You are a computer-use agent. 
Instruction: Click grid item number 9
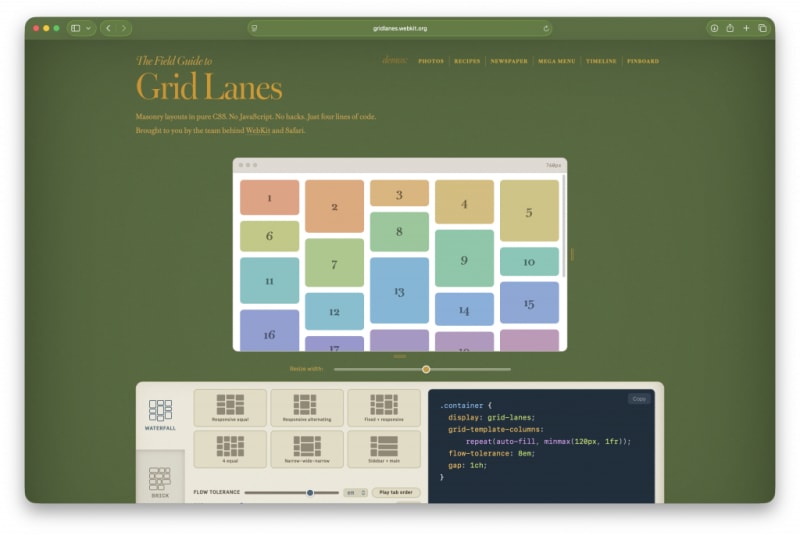(x=464, y=258)
